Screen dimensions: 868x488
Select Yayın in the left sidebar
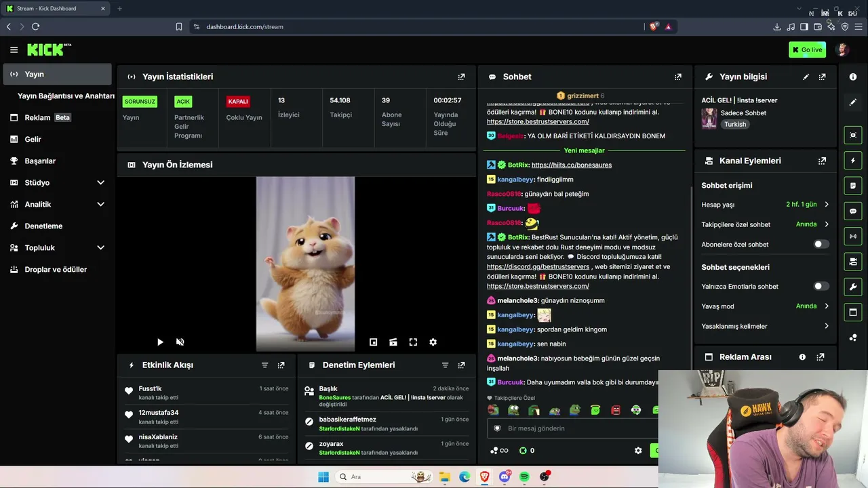click(x=57, y=74)
